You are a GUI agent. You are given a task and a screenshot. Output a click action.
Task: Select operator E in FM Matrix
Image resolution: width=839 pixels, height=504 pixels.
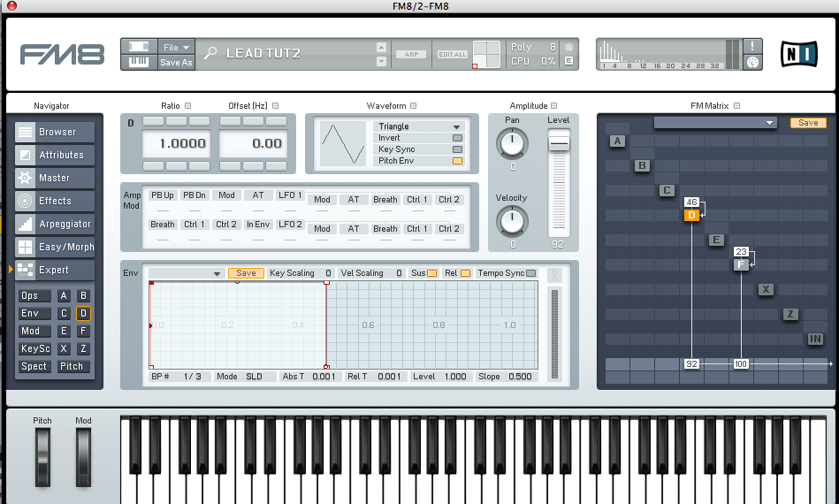[716, 240]
